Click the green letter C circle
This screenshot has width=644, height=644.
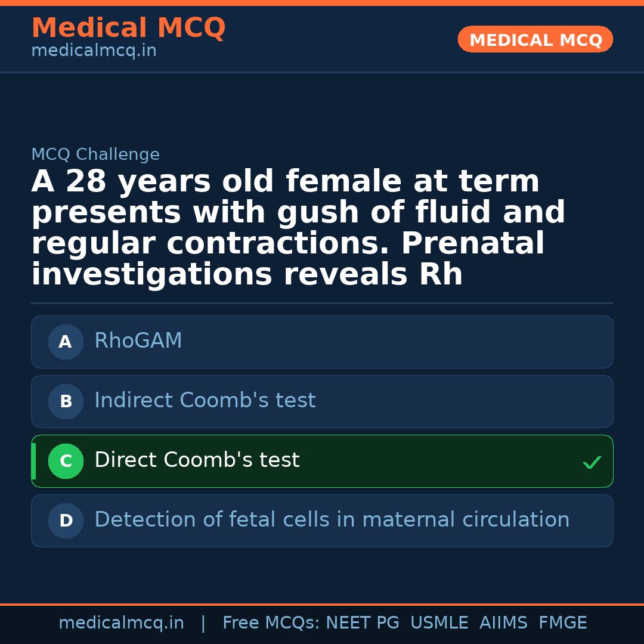[66, 461]
